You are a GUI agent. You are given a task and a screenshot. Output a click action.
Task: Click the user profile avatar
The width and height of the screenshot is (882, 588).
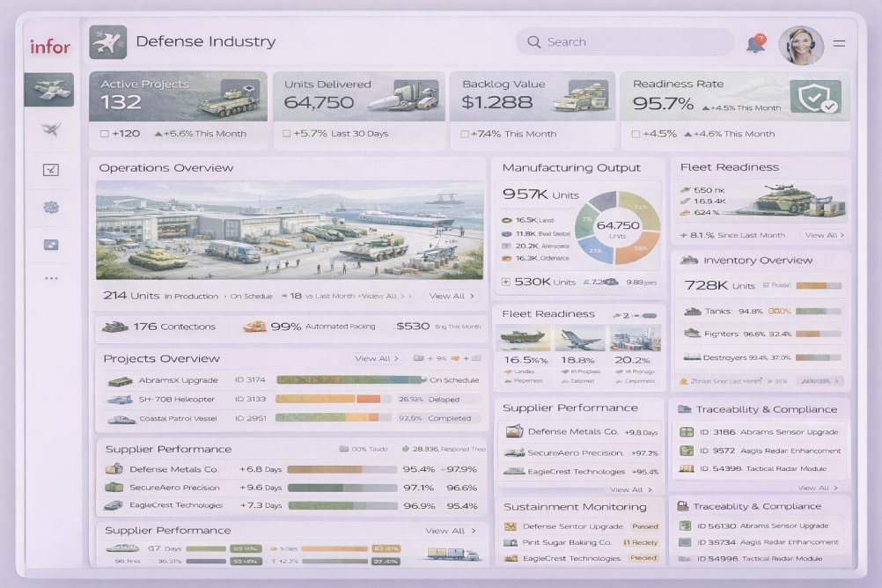800,44
